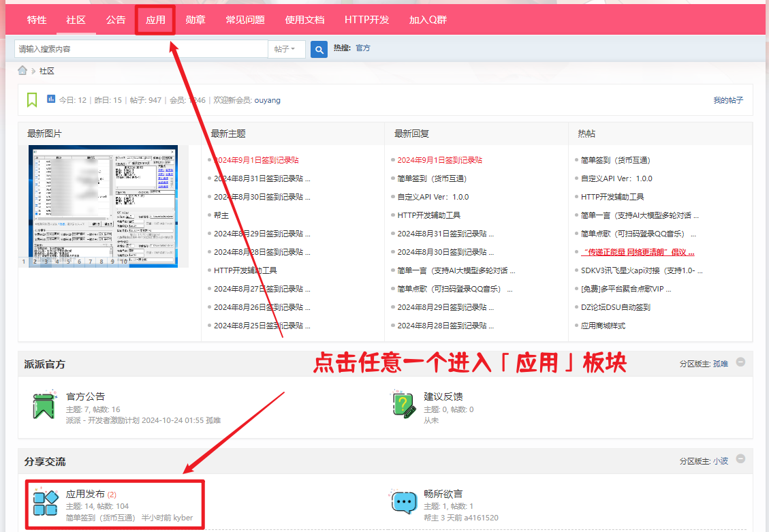Open the 公告 nav tab
Screen dimensions: 769x532
(116, 20)
